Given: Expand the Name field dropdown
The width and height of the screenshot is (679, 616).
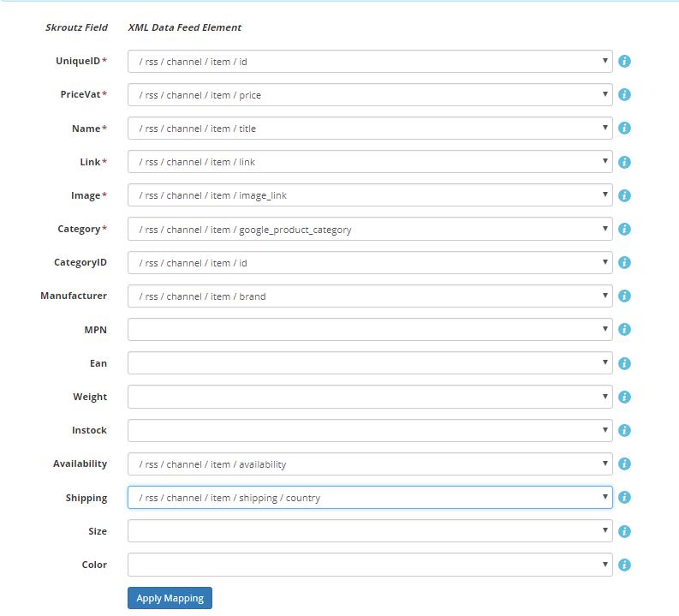Looking at the screenshot, I should (x=370, y=128).
